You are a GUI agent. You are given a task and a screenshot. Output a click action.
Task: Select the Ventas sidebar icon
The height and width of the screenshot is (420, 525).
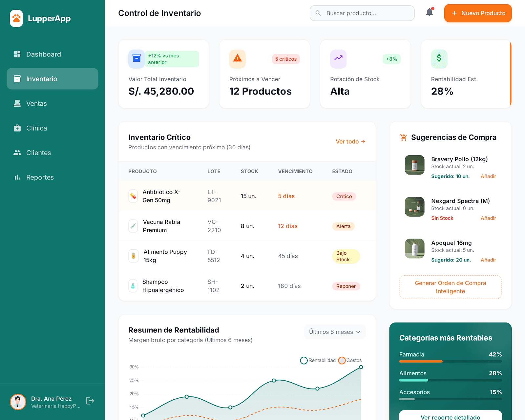[x=17, y=103]
